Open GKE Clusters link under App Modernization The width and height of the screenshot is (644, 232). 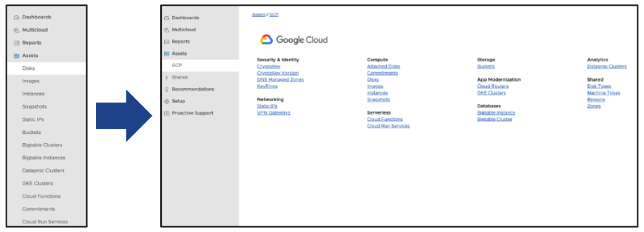[x=492, y=93]
